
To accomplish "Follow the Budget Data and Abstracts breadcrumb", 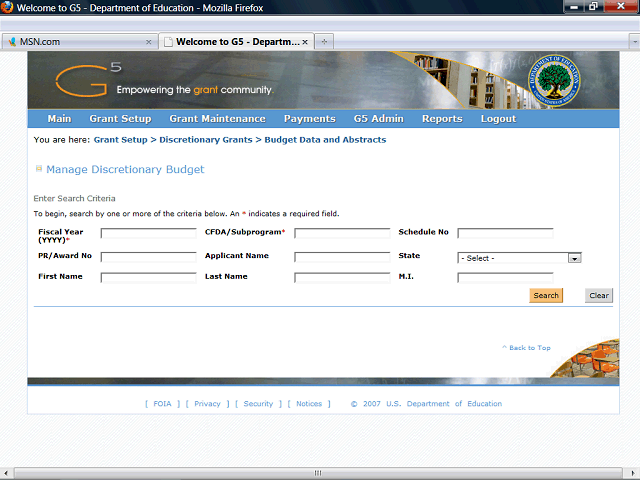I will click(325, 140).
